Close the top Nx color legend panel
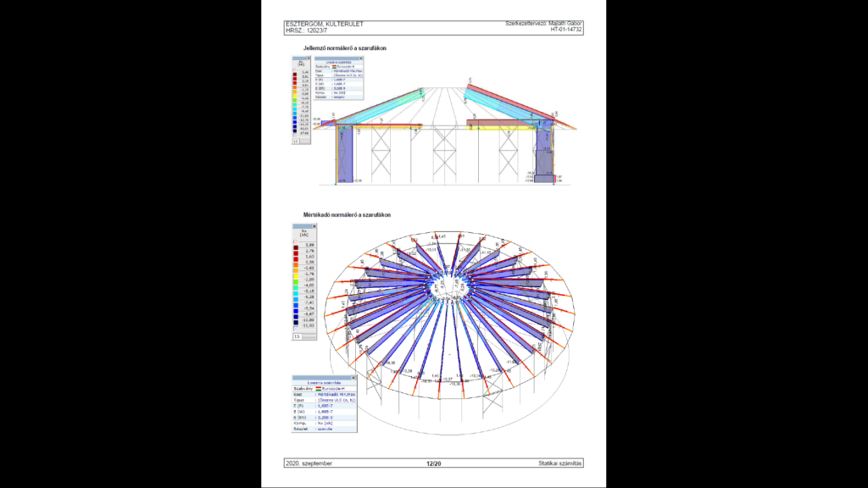 310,58
